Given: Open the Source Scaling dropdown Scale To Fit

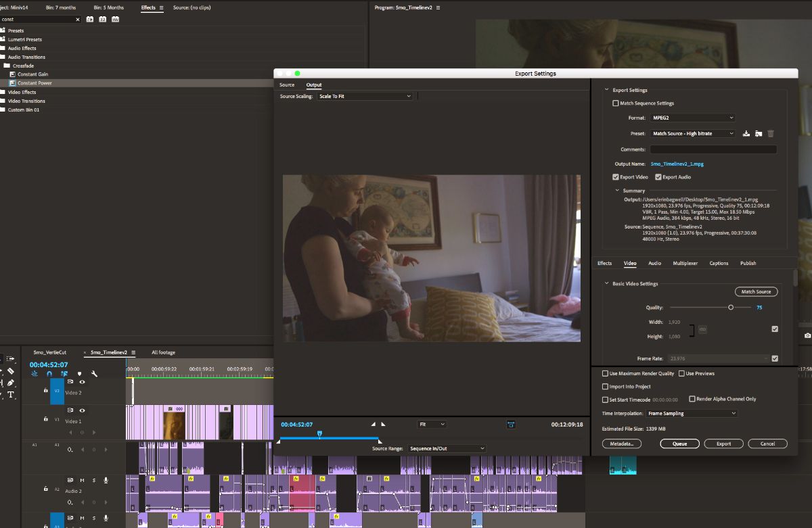Looking at the screenshot, I should (364, 97).
